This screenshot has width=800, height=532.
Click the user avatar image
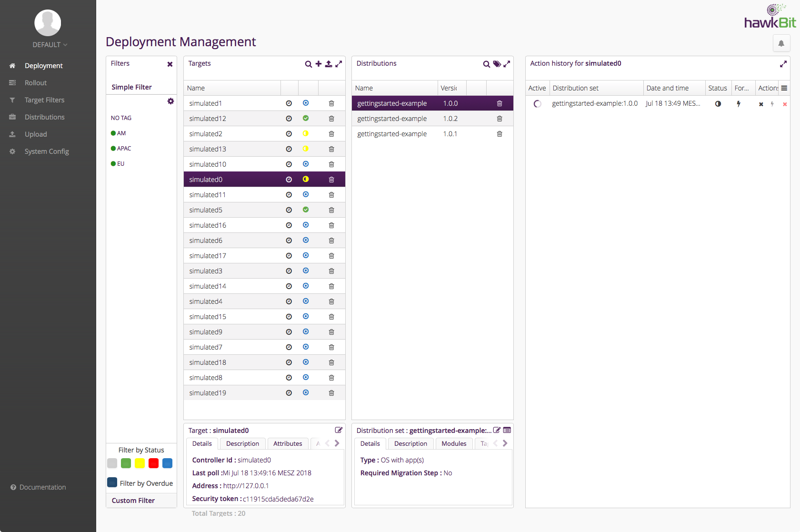click(x=48, y=23)
